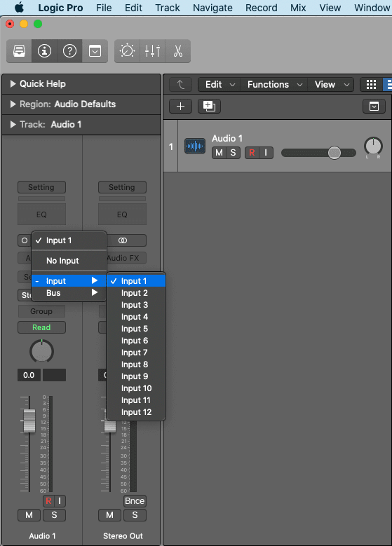Toggle the Inspector info icon

(44, 51)
